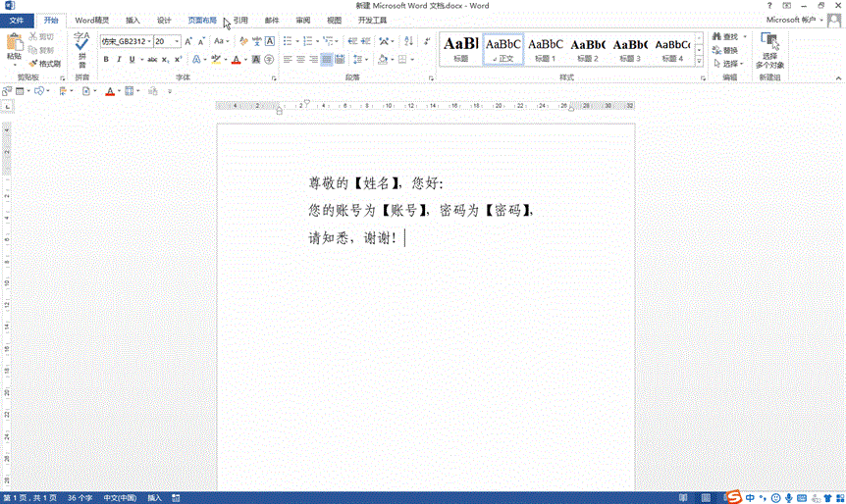Viewport: 846px width, 504px height.
Task: Toggle Bold formatting
Action: click(106, 60)
